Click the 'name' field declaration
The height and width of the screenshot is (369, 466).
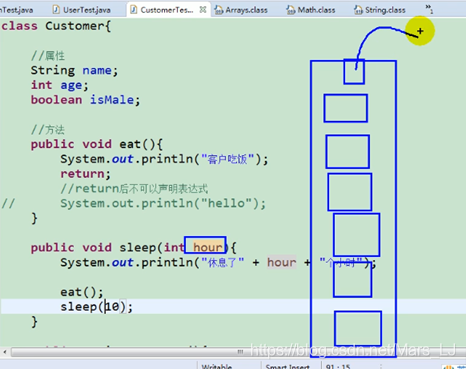pos(97,70)
